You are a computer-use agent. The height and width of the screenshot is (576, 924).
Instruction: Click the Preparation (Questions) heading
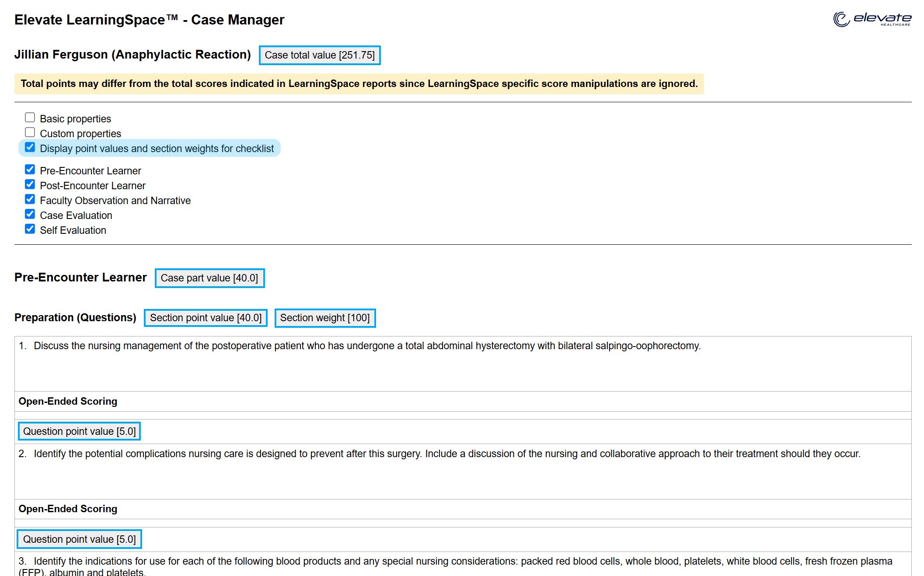(x=75, y=318)
